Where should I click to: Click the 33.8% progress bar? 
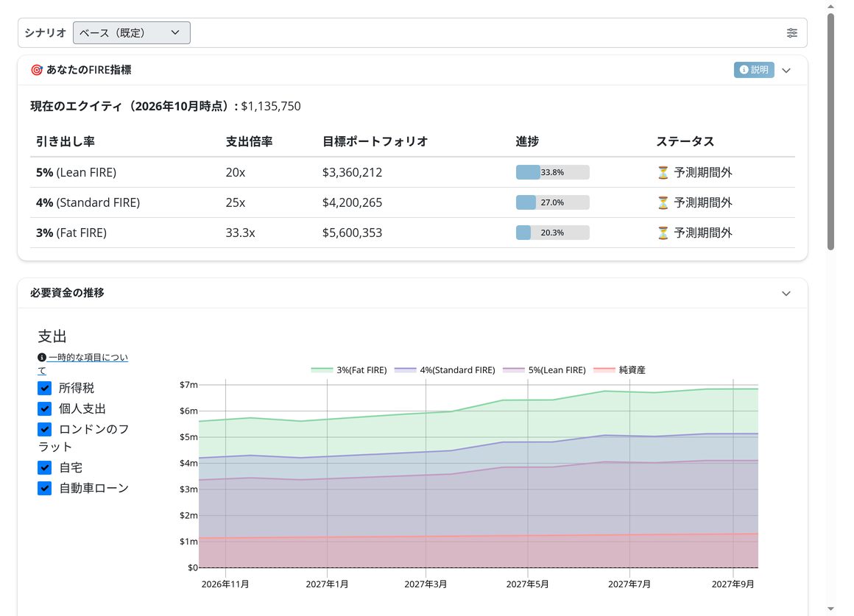coord(553,172)
